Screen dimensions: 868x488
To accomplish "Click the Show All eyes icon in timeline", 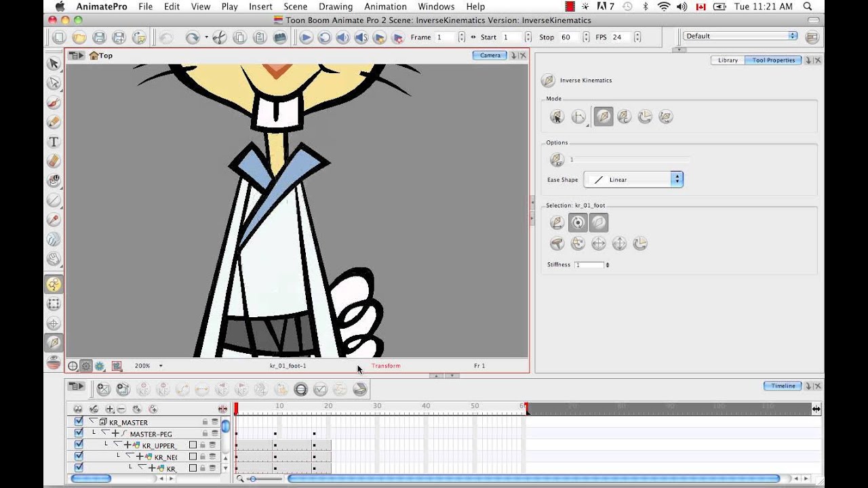I will (x=78, y=409).
